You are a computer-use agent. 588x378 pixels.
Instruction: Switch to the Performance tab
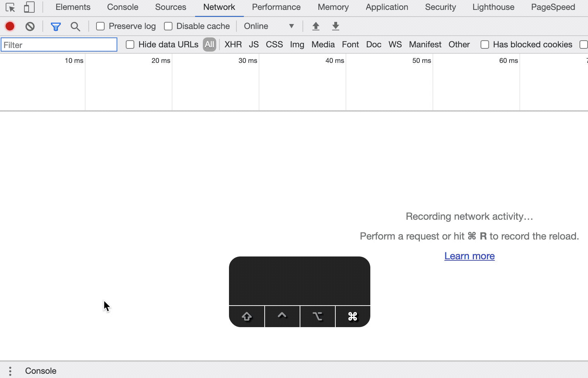pyautogui.click(x=276, y=7)
